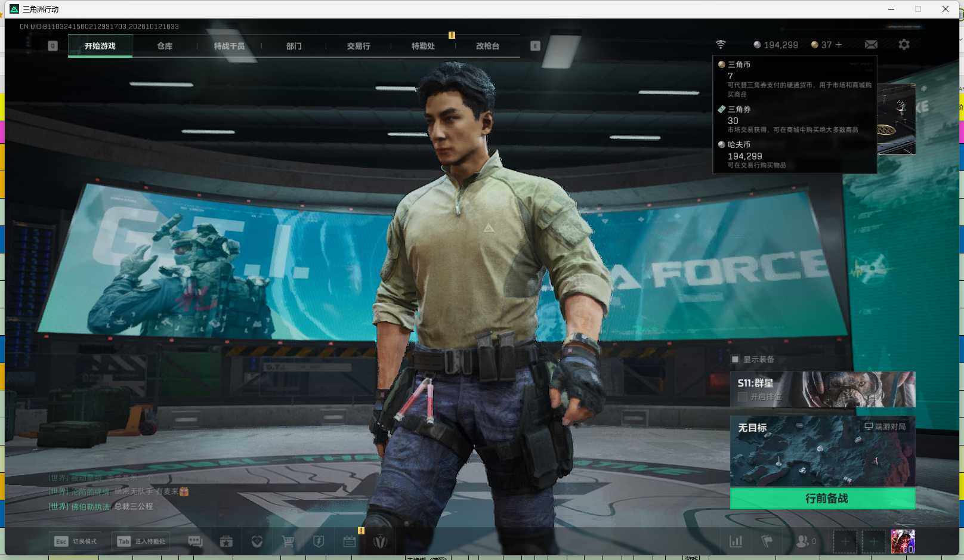The image size is (964, 560).
Task: Close the 三角洲行动 window
Action: pyautogui.click(x=946, y=9)
